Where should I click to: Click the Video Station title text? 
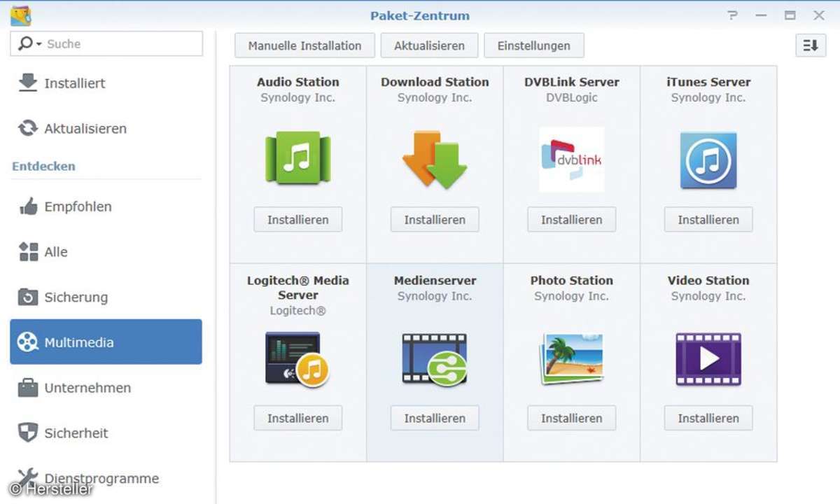pyautogui.click(x=708, y=281)
